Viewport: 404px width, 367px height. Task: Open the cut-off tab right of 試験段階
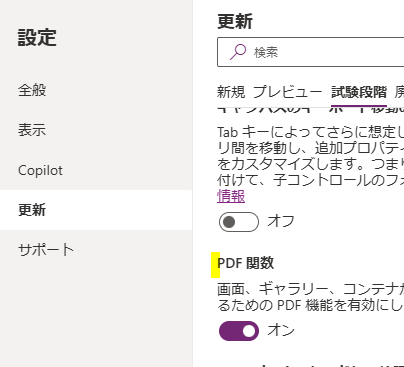coord(399,92)
